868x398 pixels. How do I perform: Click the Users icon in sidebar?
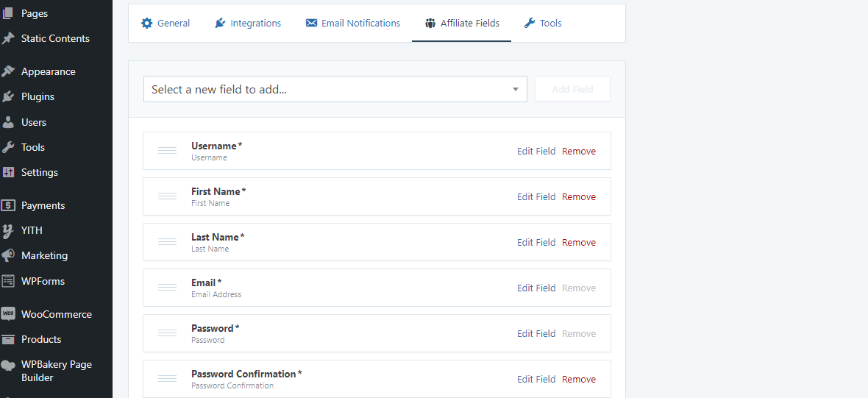pyautogui.click(x=9, y=122)
